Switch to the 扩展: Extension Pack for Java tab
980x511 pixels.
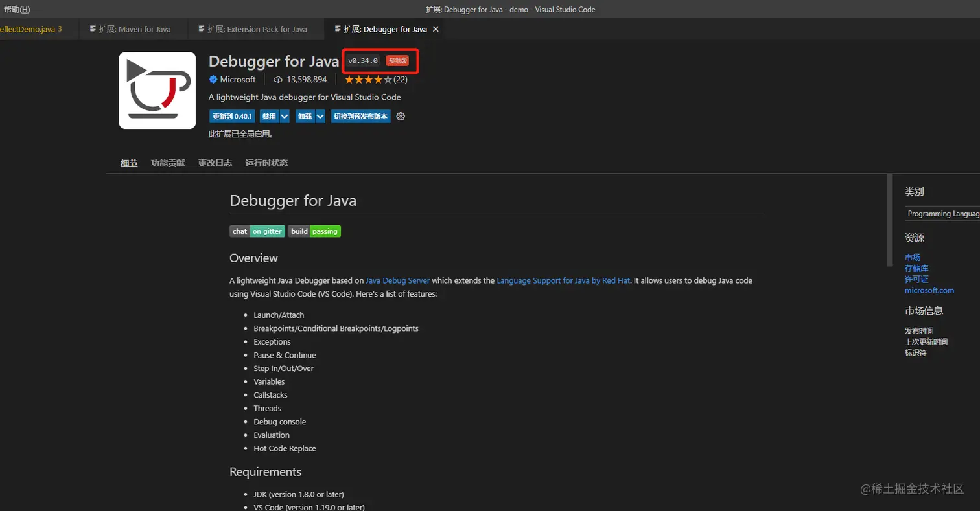tap(256, 29)
